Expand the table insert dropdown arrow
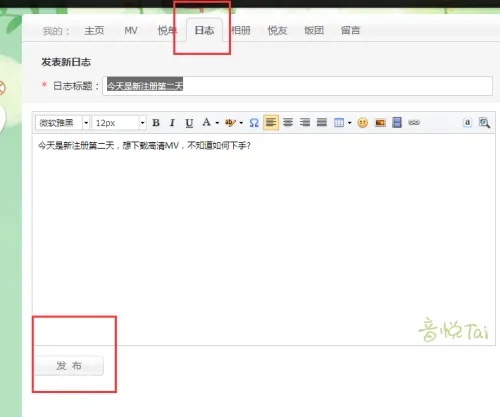 point(349,123)
